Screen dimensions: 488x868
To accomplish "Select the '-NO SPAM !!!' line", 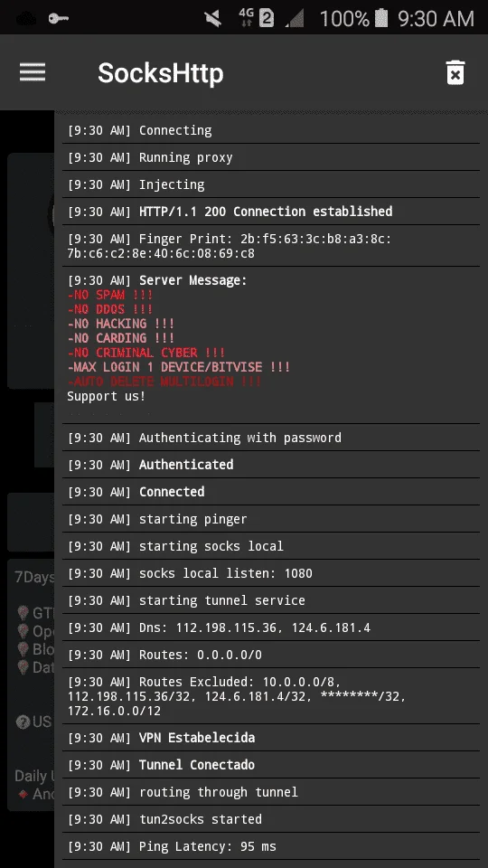I will click(110, 295).
